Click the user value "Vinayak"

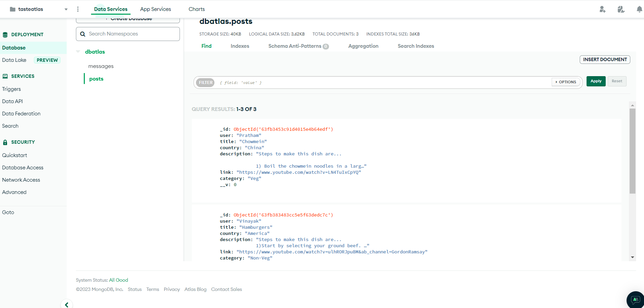pyautogui.click(x=249, y=221)
